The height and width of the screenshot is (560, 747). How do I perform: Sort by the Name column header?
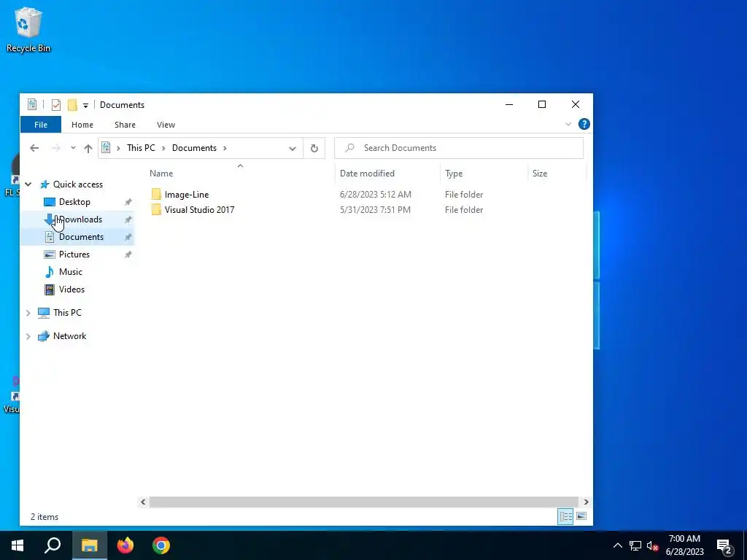coord(239,174)
